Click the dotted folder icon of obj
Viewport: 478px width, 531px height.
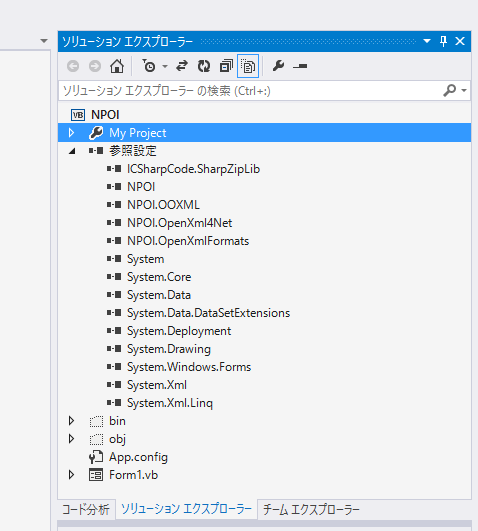(96, 439)
